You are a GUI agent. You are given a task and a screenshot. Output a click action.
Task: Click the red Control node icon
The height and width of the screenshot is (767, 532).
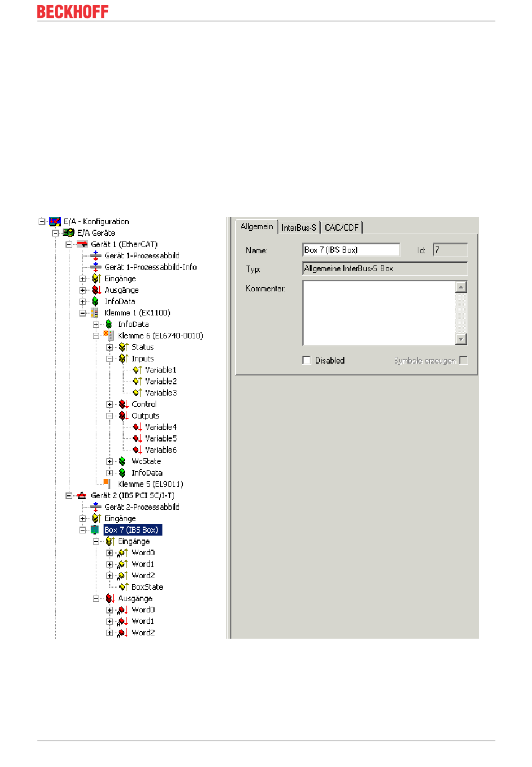124,405
